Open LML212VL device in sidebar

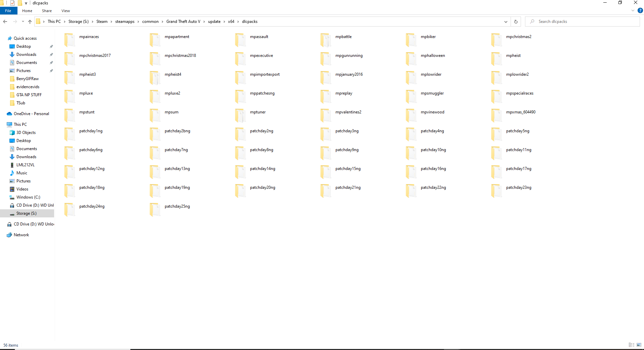26,165
